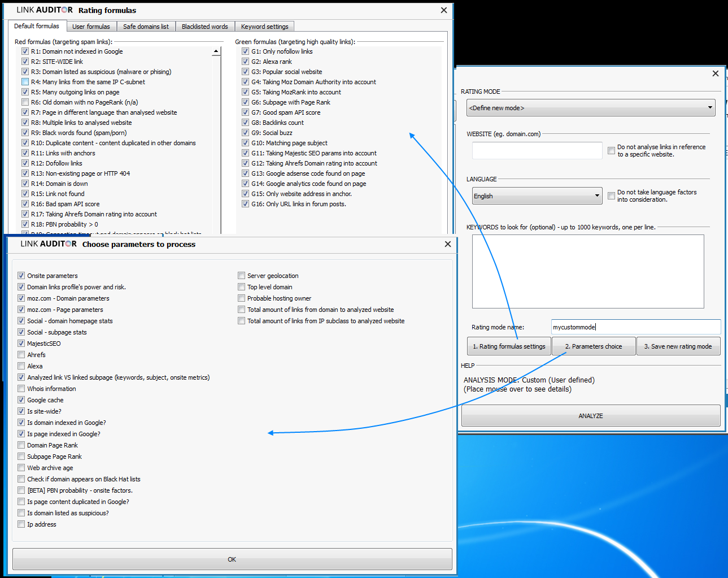728x578 pixels.
Task: Toggle Is site-wide? checkbox
Action: pos(21,411)
